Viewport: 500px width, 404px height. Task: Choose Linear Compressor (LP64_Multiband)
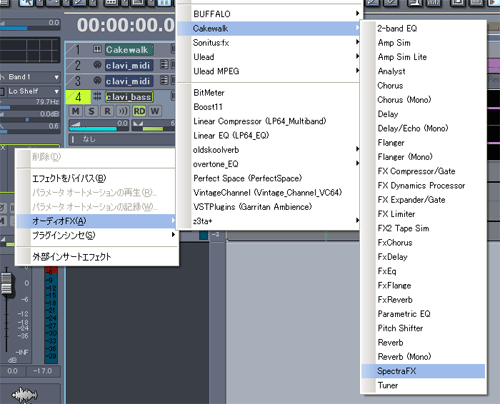click(269, 121)
